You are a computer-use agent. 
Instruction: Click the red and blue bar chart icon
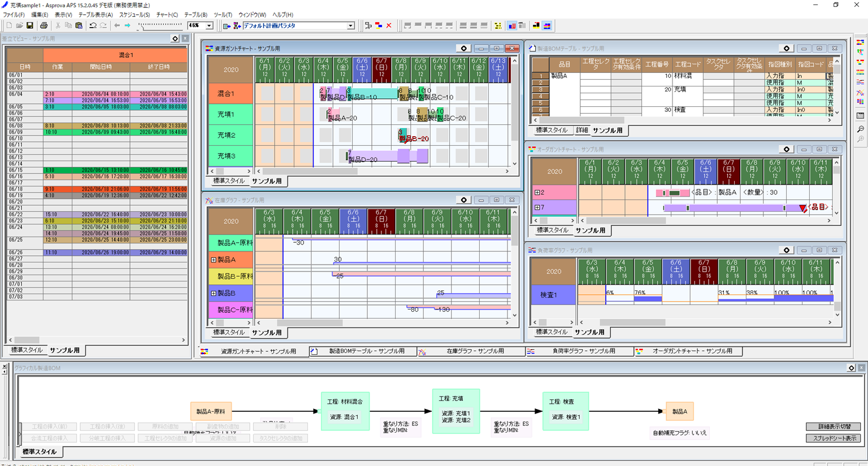pyautogui.click(x=511, y=25)
